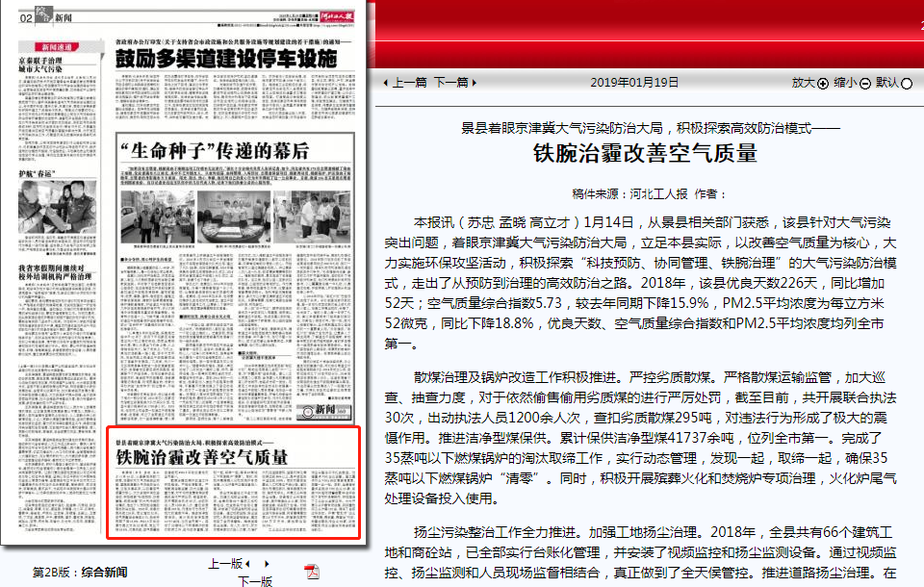Go to next page via 下一版
Viewport: 924px width, 587px height.
(255, 580)
